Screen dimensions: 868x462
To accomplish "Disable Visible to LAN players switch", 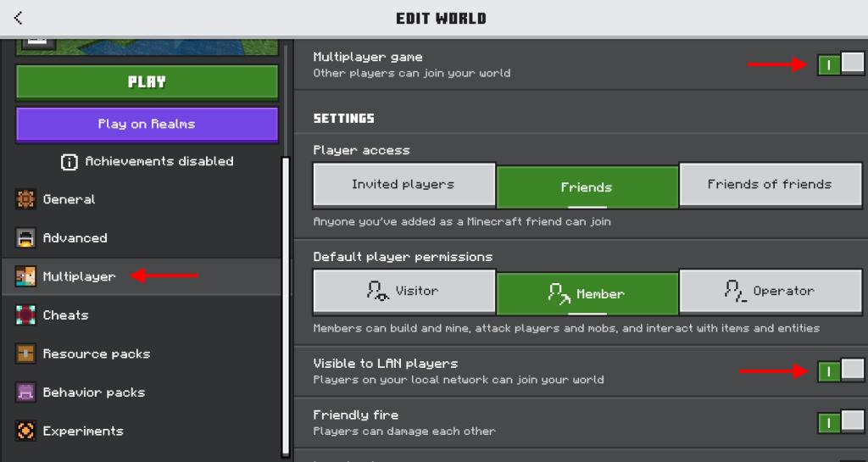I will coord(840,370).
